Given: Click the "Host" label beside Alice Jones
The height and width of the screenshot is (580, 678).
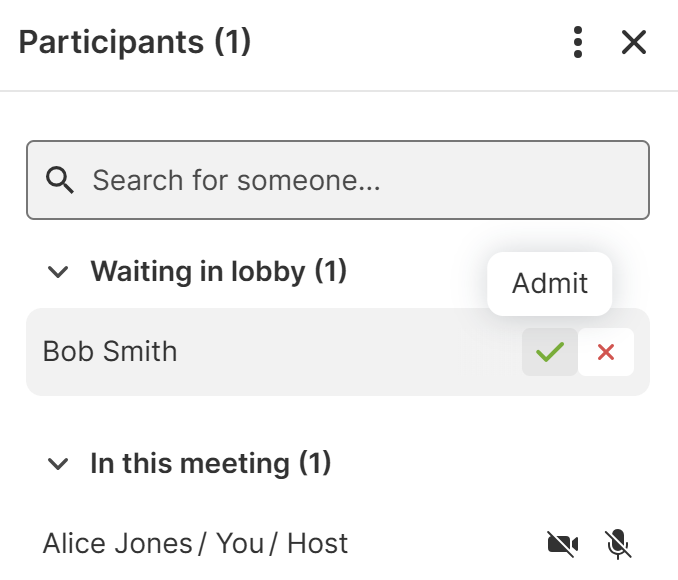Looking at the screenshot, I should 318,543.
